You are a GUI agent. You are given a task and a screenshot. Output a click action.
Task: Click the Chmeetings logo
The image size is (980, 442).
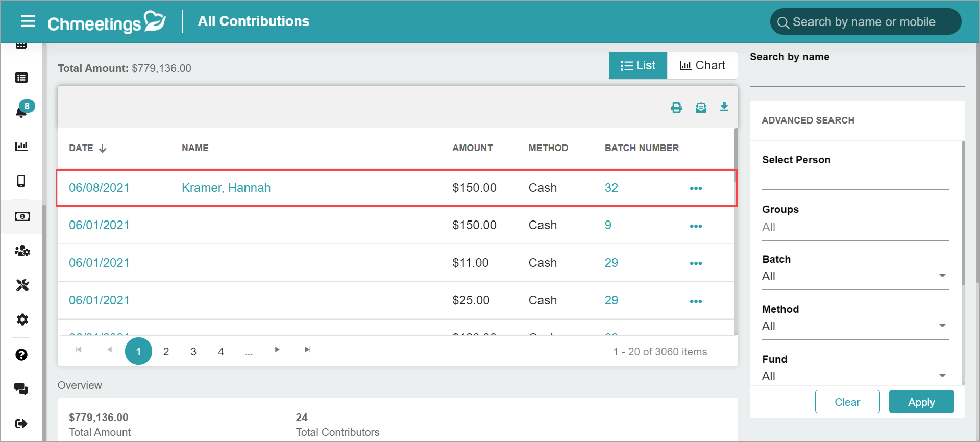[x=107, y=22]
